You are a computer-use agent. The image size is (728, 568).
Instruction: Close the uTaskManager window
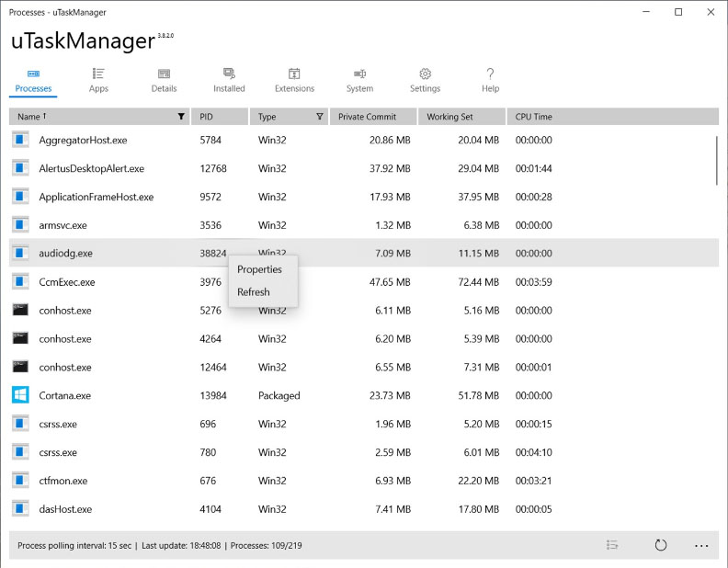click(711, 12)
